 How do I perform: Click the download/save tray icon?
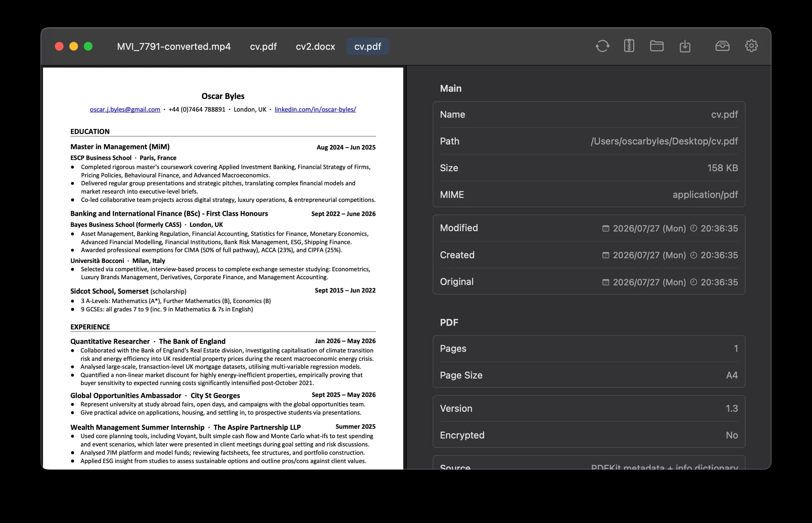685,46
